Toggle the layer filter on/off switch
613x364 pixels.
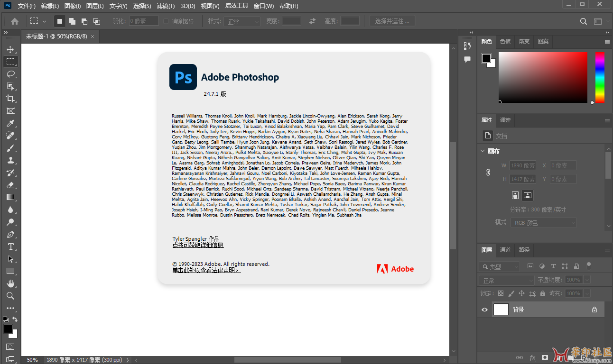point(589,265)
